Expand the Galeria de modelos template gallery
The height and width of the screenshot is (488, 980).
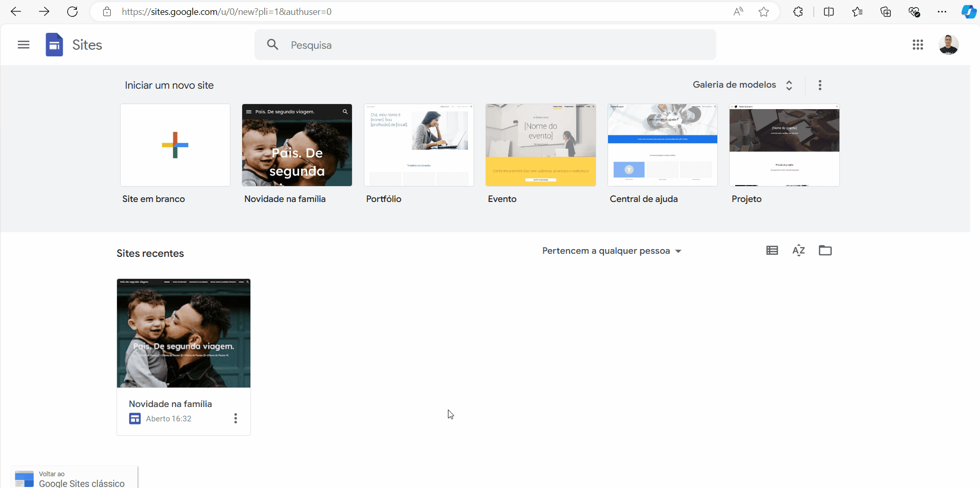click(741, 85)
